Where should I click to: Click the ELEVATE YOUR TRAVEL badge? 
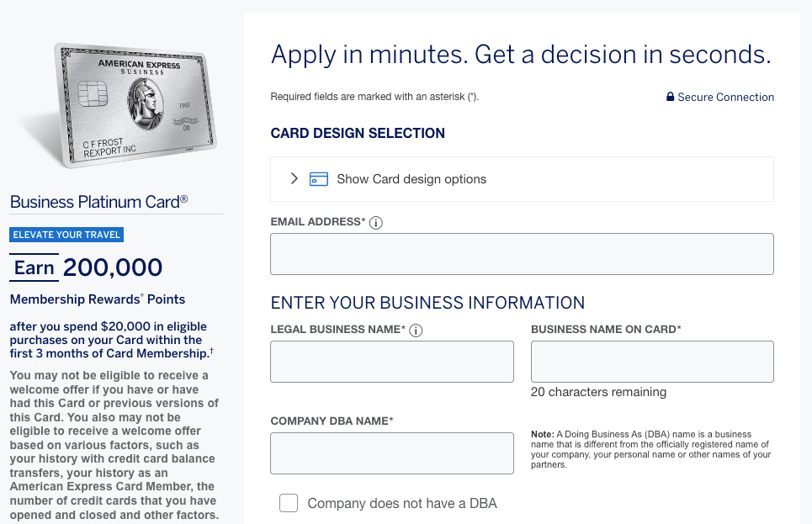(x=66, y=235)
